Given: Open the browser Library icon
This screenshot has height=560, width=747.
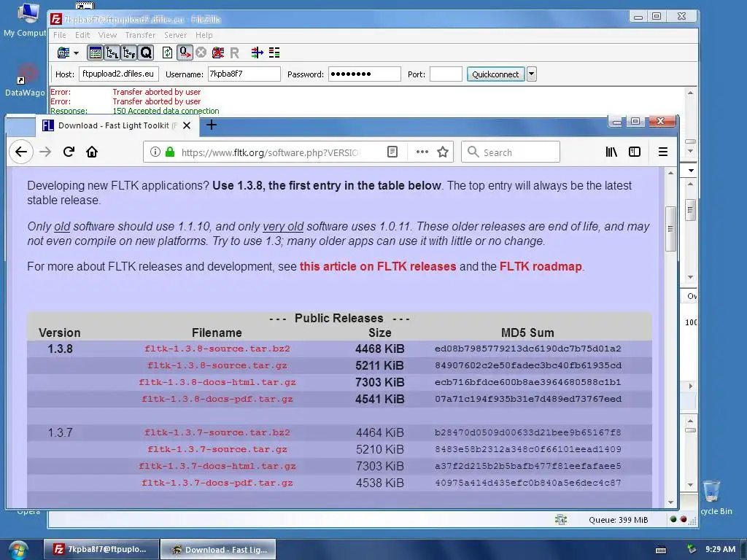Looking at the screenshot, I should (x=611, y=152).
